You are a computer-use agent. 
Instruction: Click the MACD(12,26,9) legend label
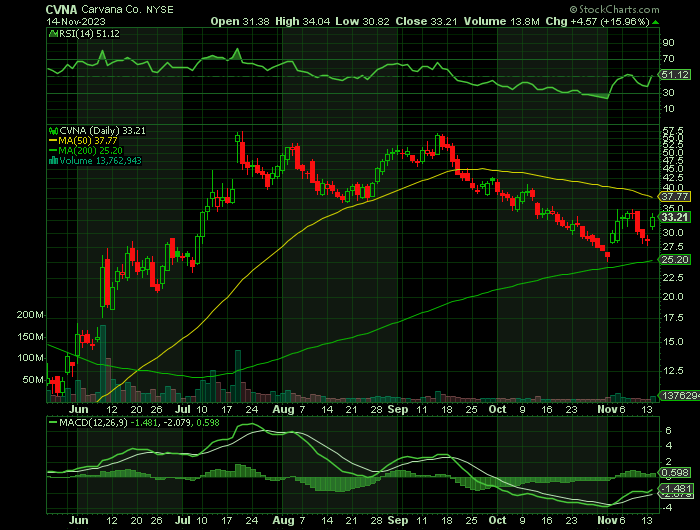(x=93, y=422)
